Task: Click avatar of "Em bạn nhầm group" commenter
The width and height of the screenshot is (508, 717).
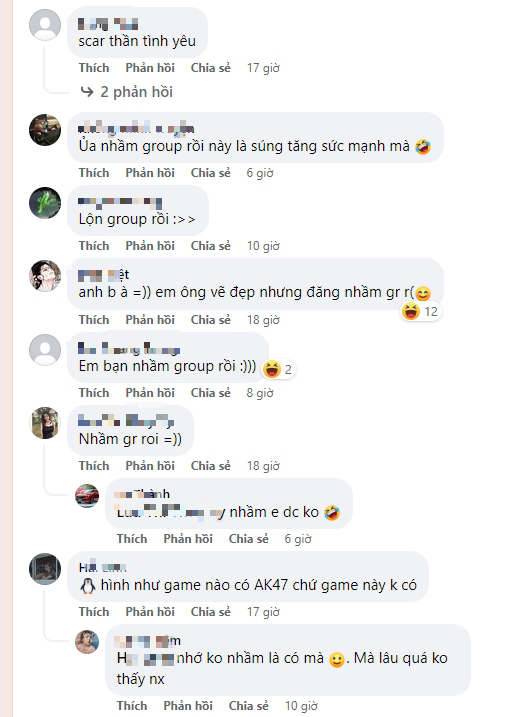Action: [x=45, y=349]
